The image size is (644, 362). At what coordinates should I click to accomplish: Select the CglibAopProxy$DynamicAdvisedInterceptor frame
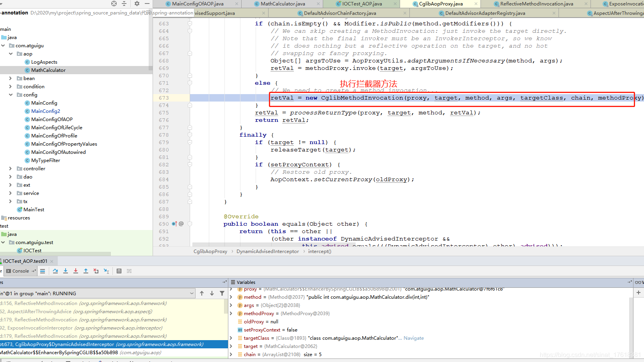pyautogui.click(x=113, y=344)
